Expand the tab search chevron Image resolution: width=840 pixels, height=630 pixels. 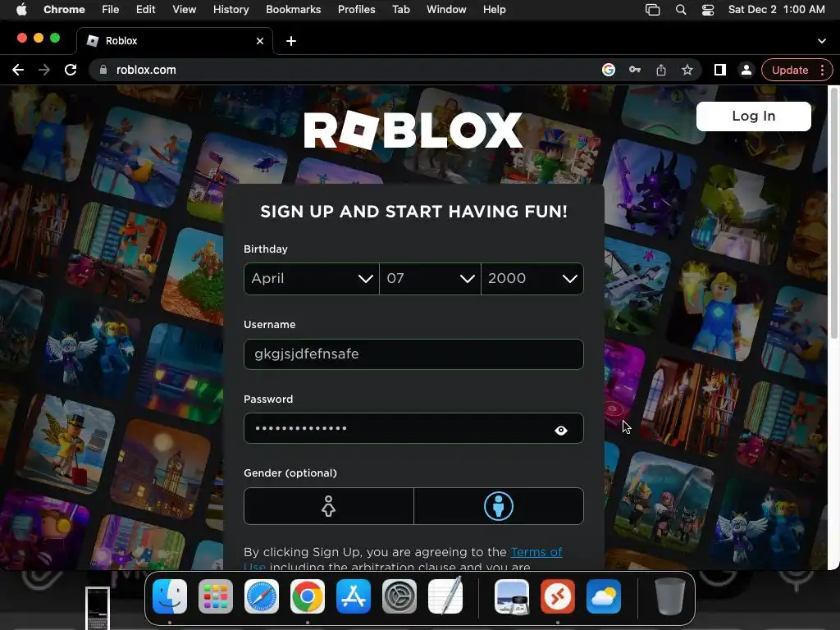pyautogui.click(x=822, y=41)
